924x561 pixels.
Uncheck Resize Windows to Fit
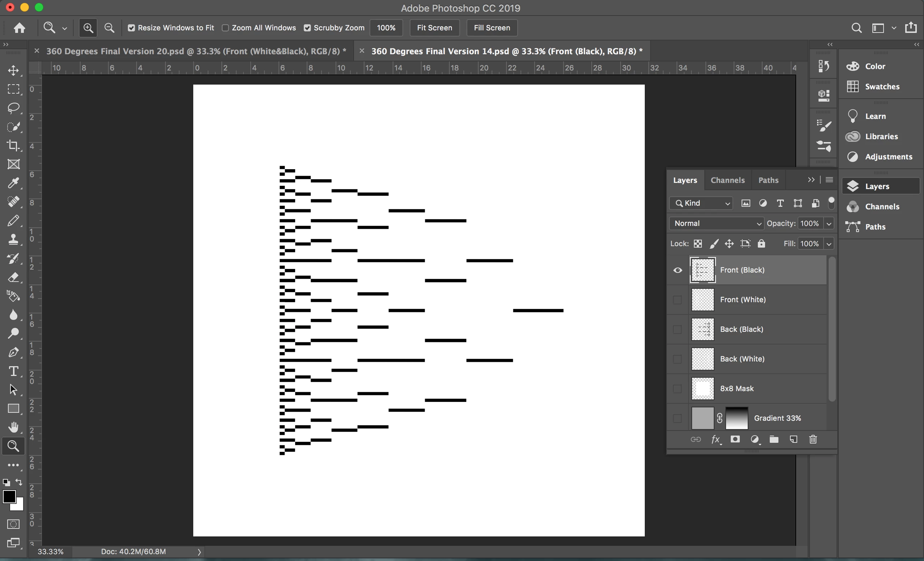131,28
